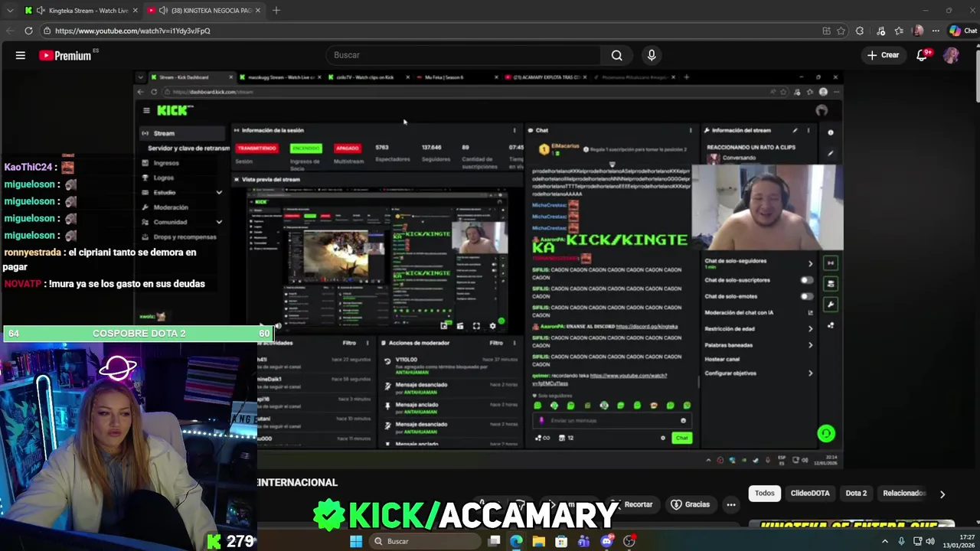980x551 pixels.
Task: Click the Recortar clip button under the video
Action: point(632,504)
